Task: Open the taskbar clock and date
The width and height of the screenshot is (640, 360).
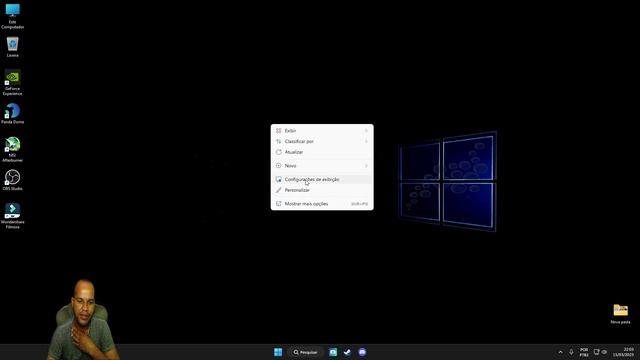Action: [623, 352]
